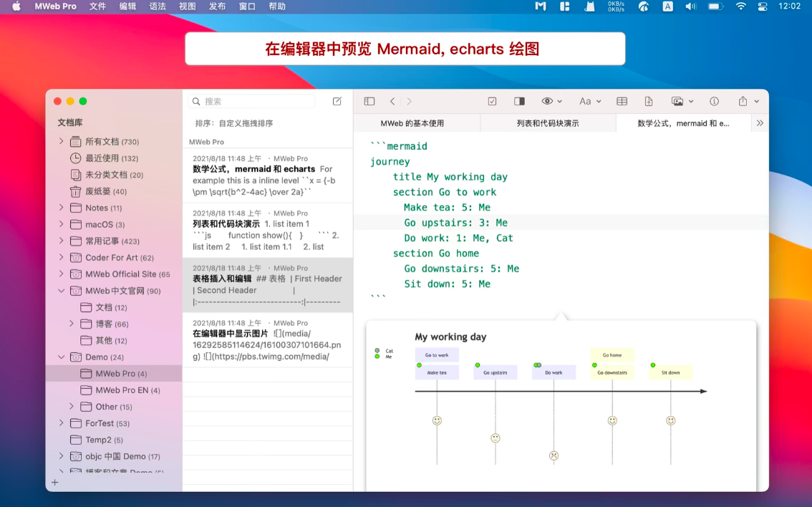Open document 在编辑器中显示图片
Screen dimensions: 812x507
(267, 339)
